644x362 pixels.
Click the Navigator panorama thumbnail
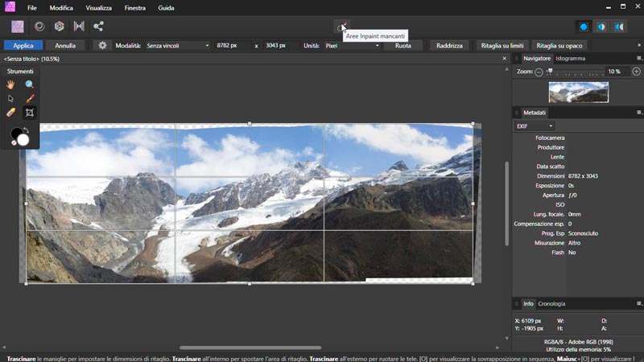coord(579,93)
